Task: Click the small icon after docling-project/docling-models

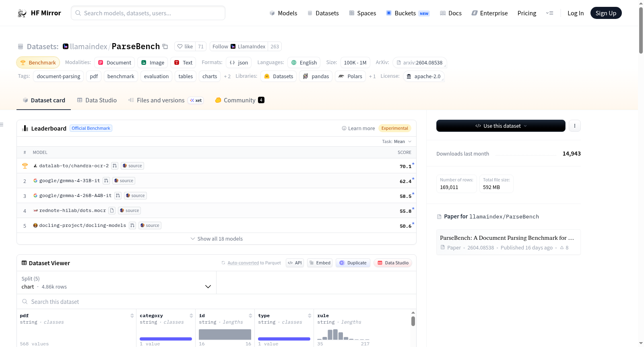Action: tap(132, 225)
